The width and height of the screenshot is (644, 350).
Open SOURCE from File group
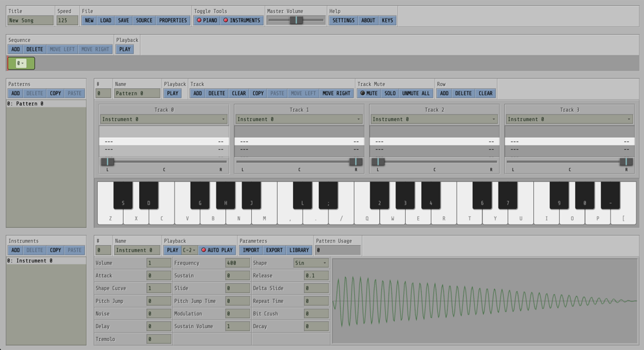[144, 20]
